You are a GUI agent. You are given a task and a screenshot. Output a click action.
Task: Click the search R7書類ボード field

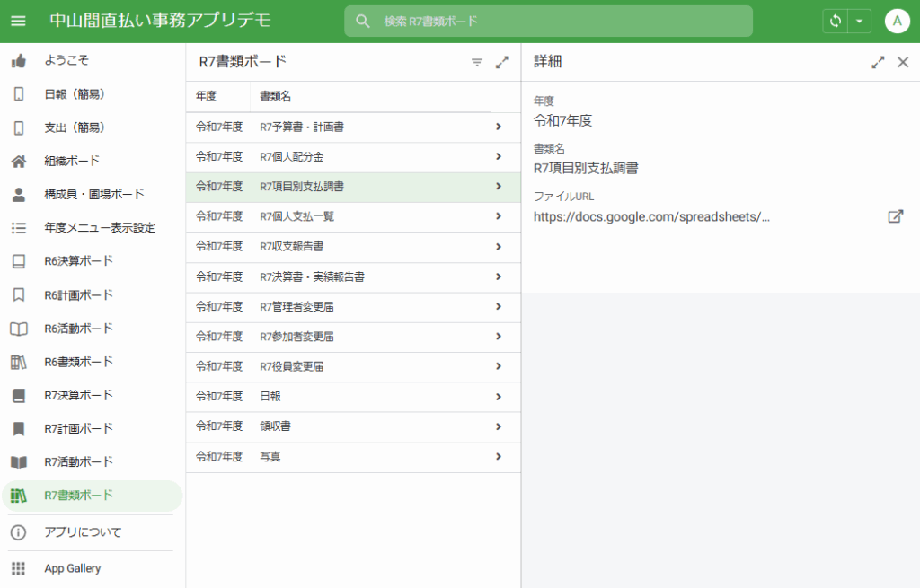point(548,22)
